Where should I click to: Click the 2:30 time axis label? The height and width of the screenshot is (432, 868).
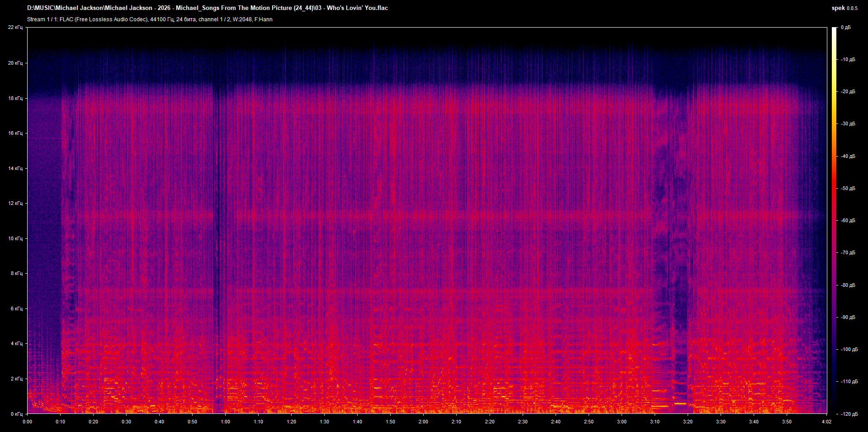pos(523,422)
